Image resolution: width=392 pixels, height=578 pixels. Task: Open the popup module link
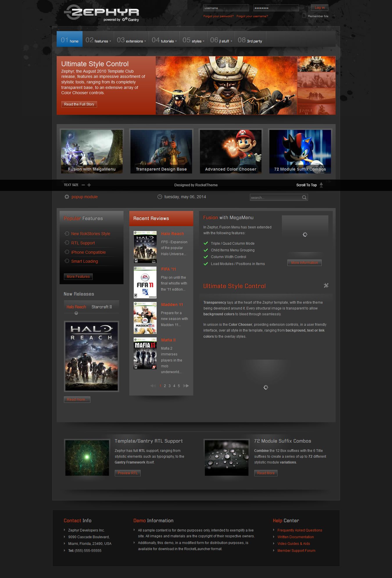[85, 197]
